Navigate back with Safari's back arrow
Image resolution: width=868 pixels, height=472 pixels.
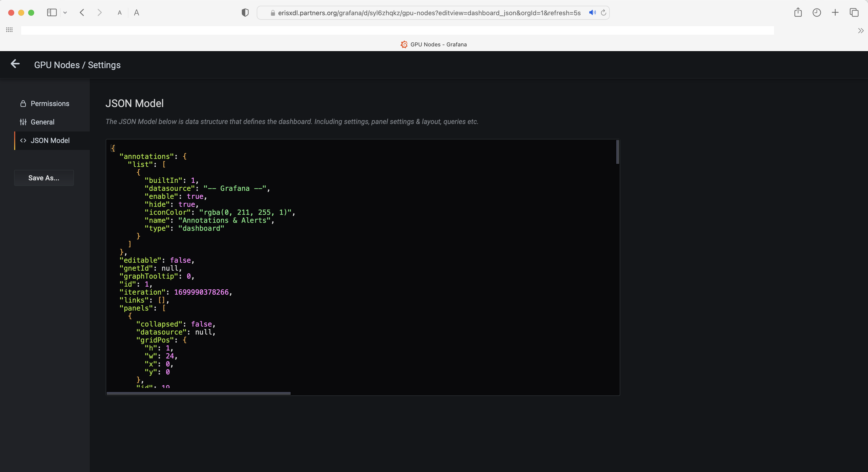point(82,13)
